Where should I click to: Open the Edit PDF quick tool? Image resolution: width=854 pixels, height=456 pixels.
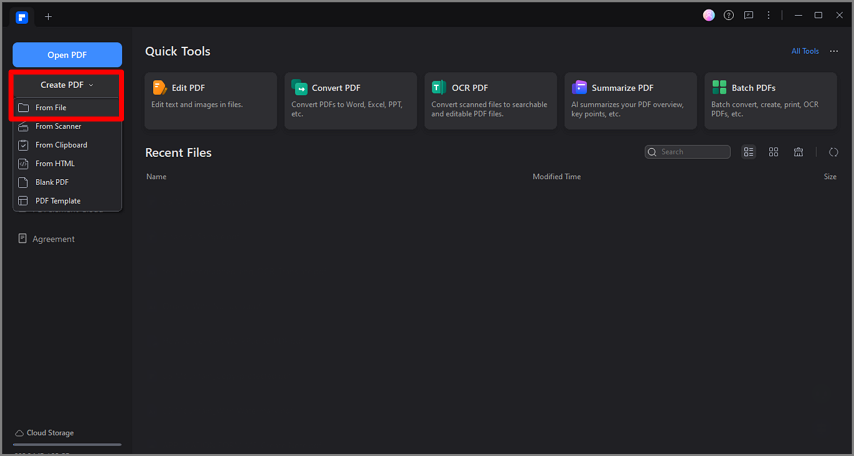211,101
